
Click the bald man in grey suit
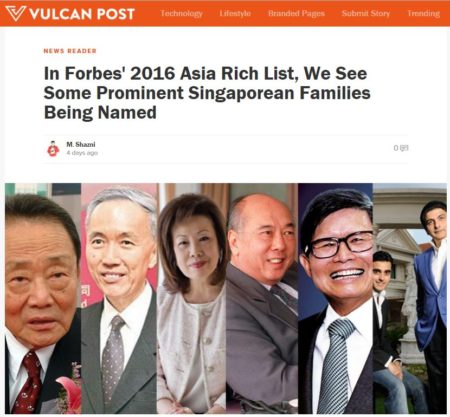point(262,298)
